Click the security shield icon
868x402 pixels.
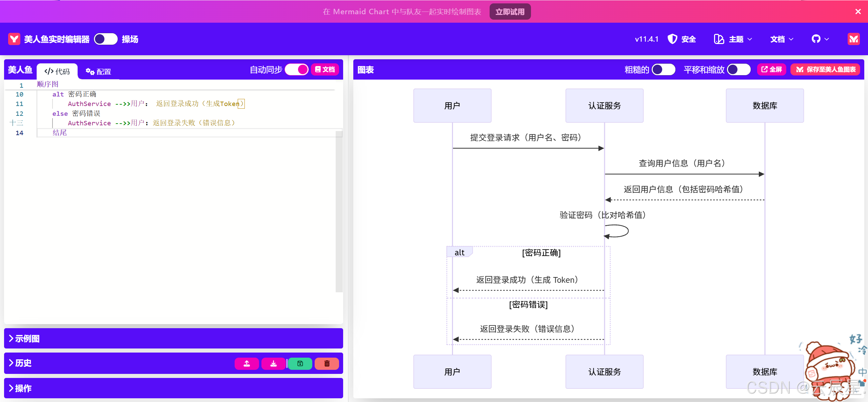(672, 39)
